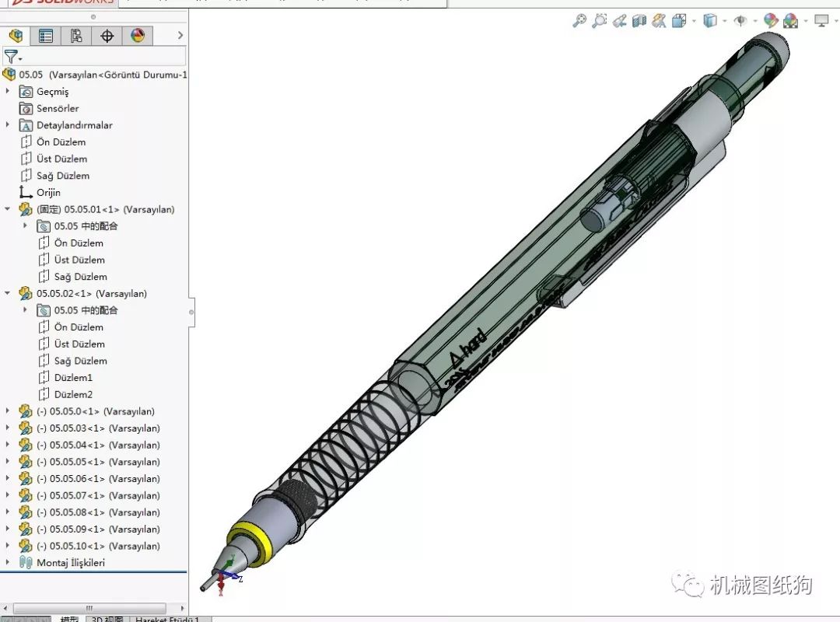Click the Zoom to Fit icon
Viewport: 840px width, 622px height.
[x=579, y=21]
